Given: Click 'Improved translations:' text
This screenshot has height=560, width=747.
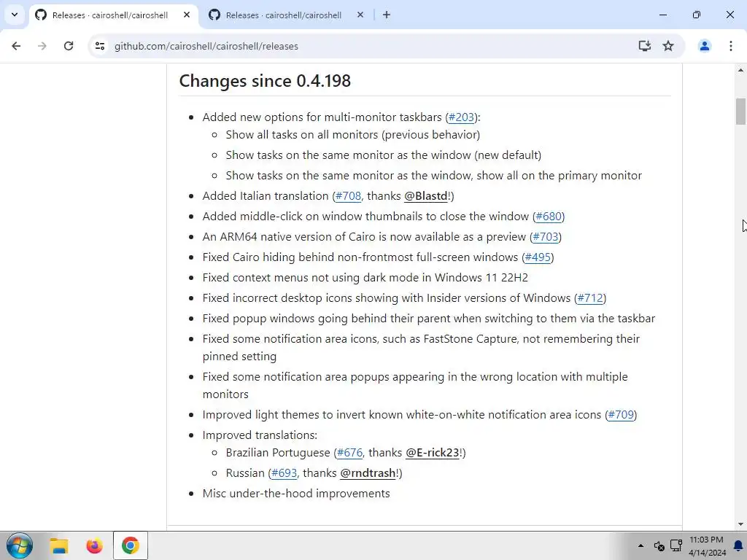Looking at the screenshot, I should pos(260,435).
